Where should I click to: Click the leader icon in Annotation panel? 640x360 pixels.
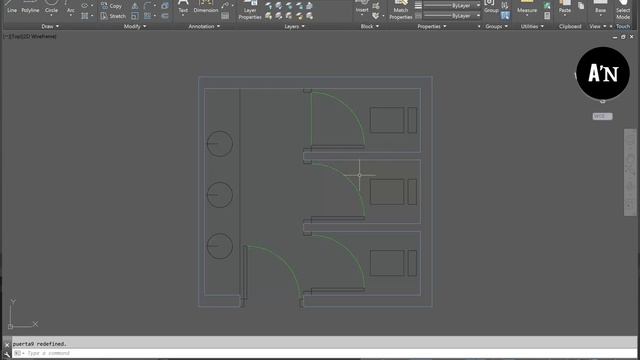click(x=225, y=6)
